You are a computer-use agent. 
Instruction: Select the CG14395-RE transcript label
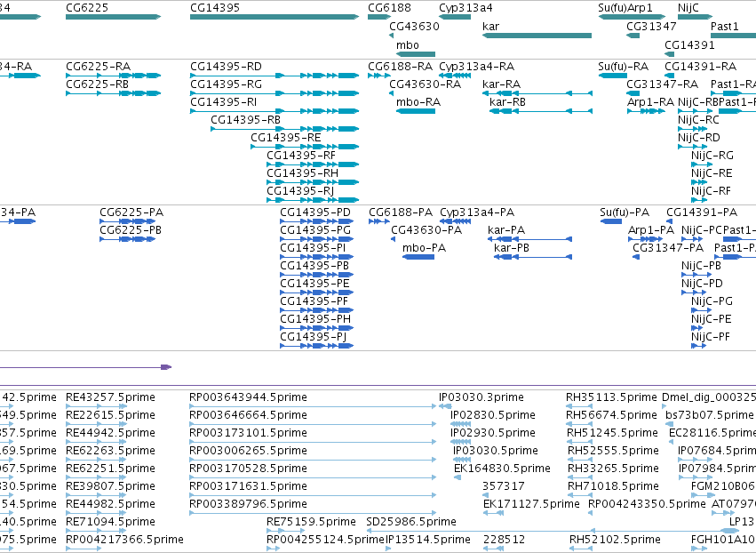286,138
